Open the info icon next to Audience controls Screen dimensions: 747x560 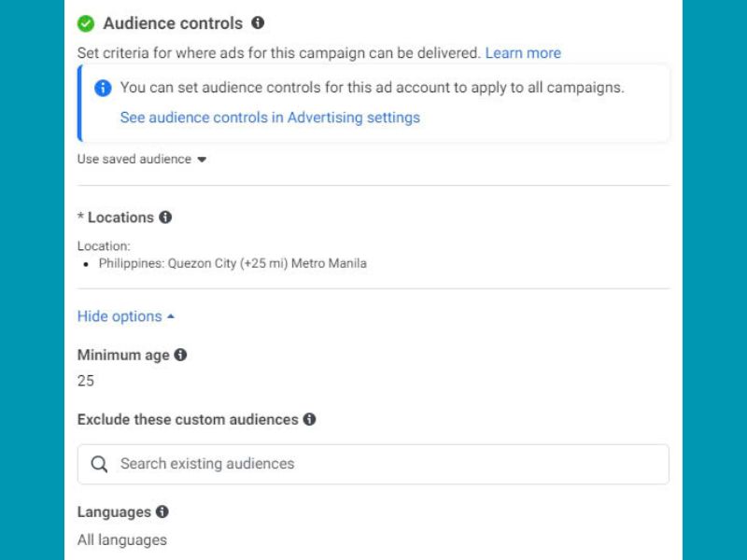tap(258, 22)
